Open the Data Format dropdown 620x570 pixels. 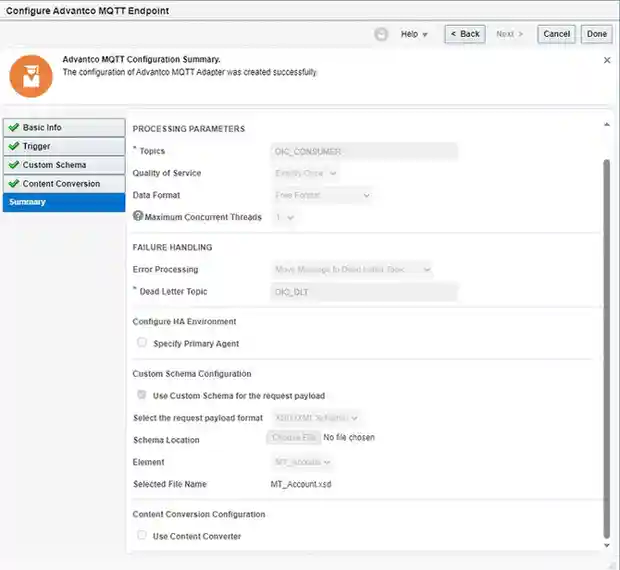coord(322,195)
